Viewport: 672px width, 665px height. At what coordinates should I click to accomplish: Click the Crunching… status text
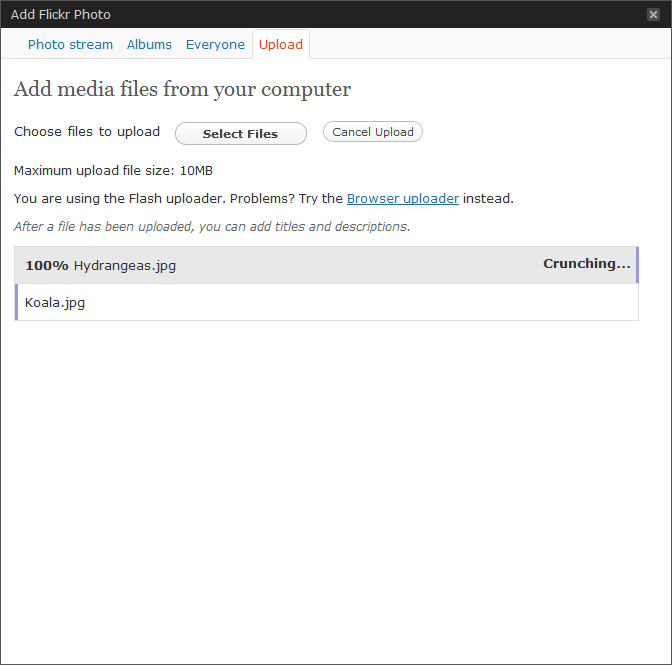586,264
